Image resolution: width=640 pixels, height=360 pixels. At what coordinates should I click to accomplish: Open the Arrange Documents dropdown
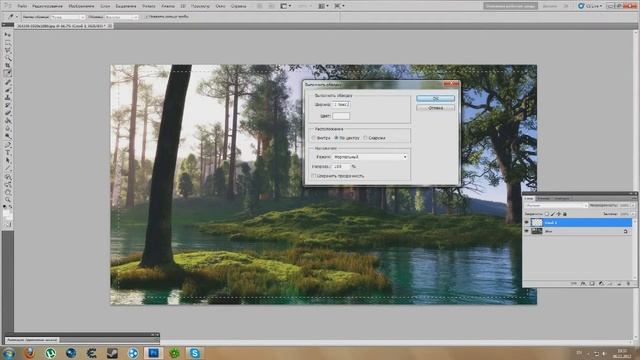323,6
